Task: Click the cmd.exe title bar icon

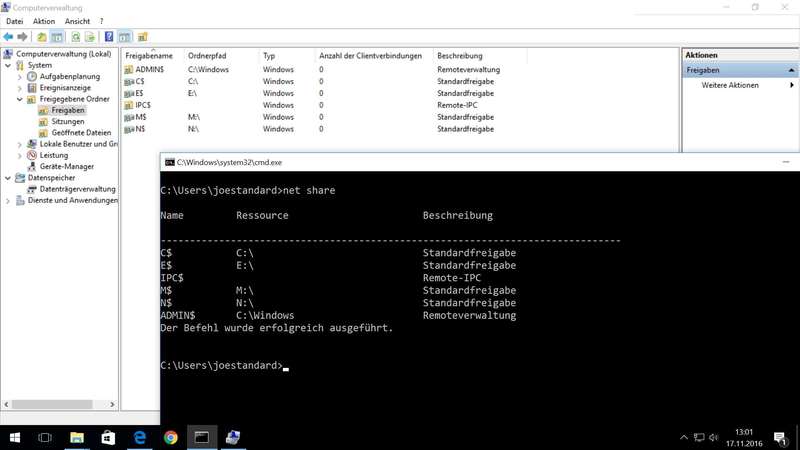Action: point(169,162)
